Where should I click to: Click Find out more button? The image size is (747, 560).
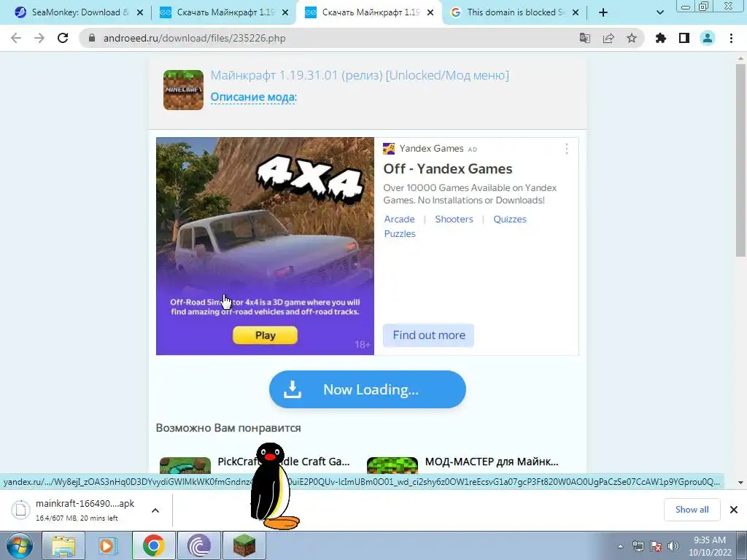click(429, 335)
